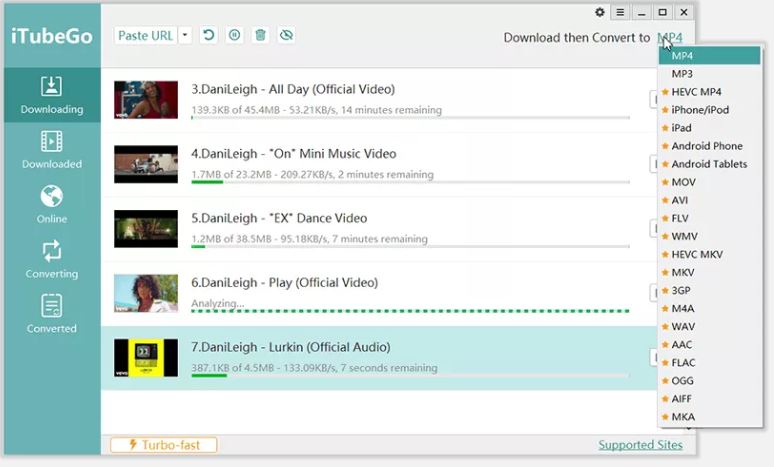Viewport: 774px width, 467px height.
Task: Select title 4.DaniLeigh - "On" Mini Music Video
Action: [294, 154]
